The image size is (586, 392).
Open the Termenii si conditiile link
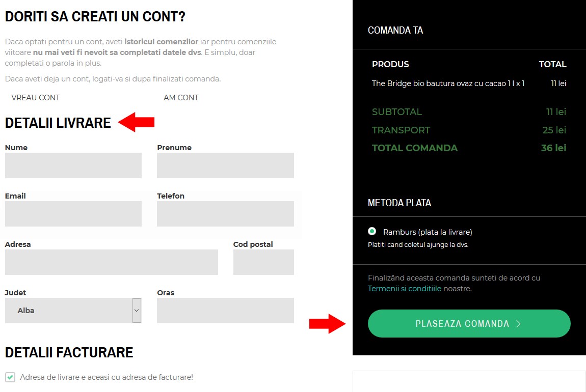(x=405, y=289)
